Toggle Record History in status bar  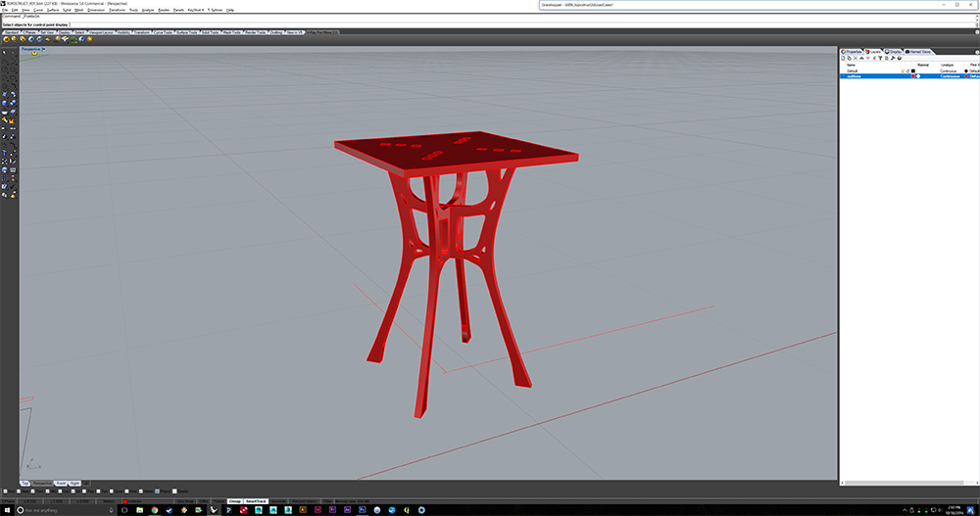click(x=305, y=501)
